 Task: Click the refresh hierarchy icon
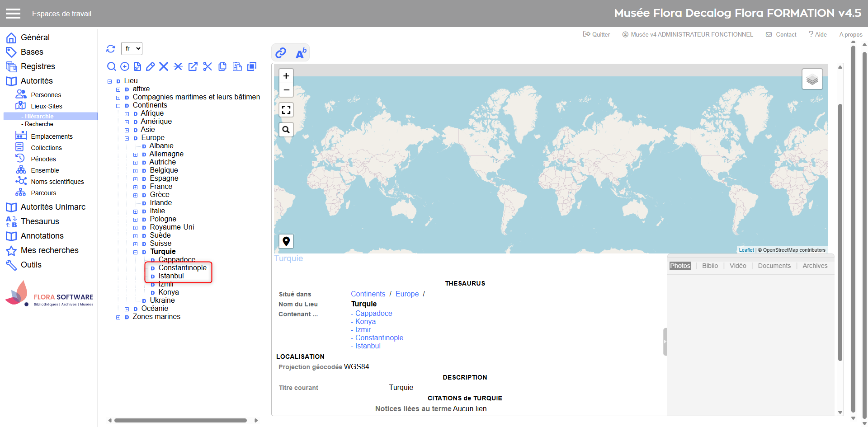pos(111,49)
